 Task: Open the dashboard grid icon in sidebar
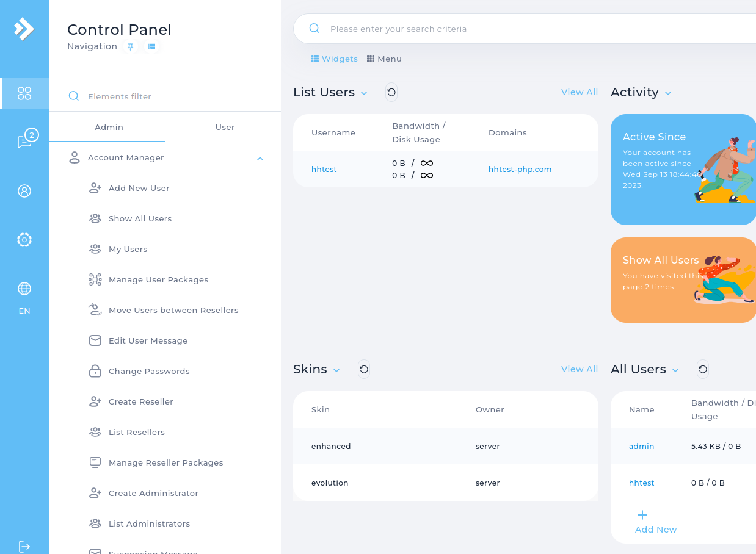(x=24, y=93)
